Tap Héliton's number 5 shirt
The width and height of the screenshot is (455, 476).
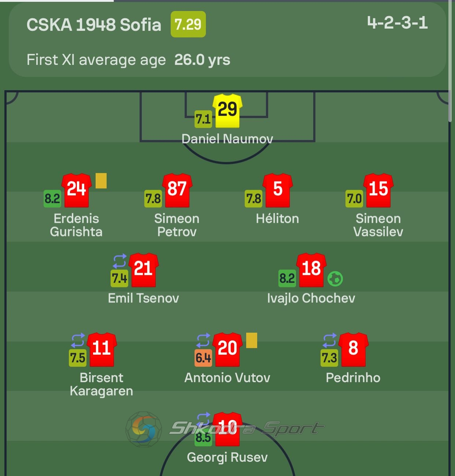point(278,190)
